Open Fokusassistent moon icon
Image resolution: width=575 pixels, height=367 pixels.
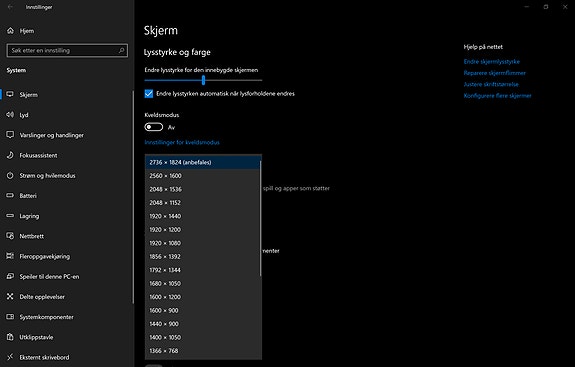click(10, 155)
